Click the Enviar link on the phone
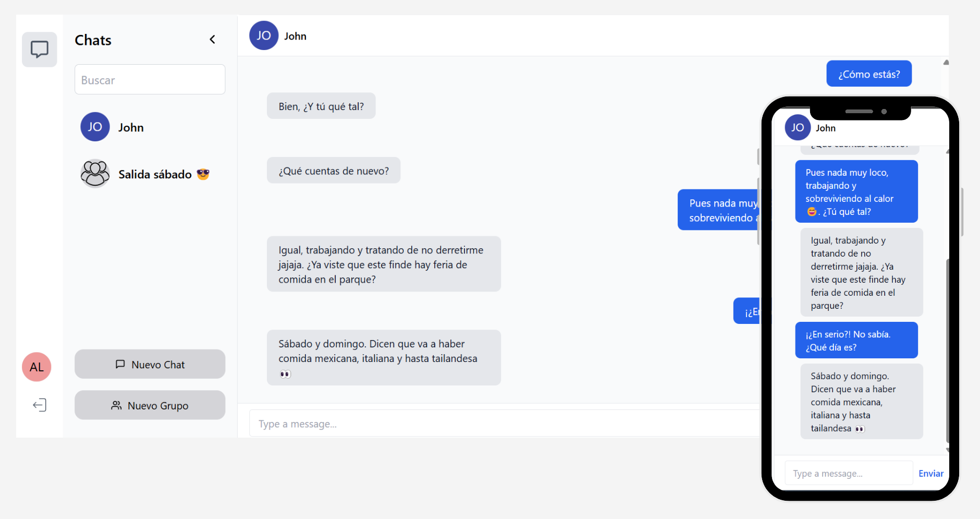Viewport: 980px width, 519px height. click(932, 473)
